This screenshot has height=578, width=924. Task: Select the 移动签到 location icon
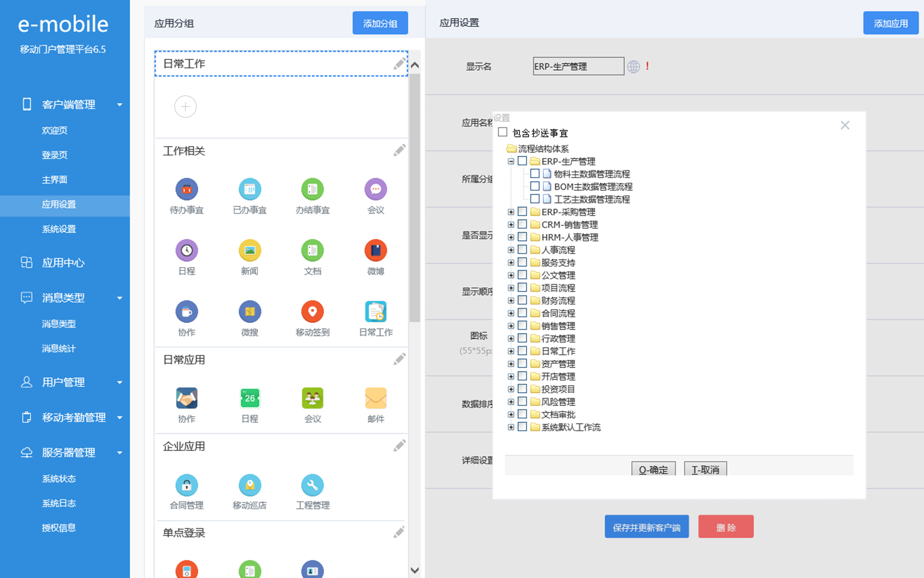click(312, 311)
